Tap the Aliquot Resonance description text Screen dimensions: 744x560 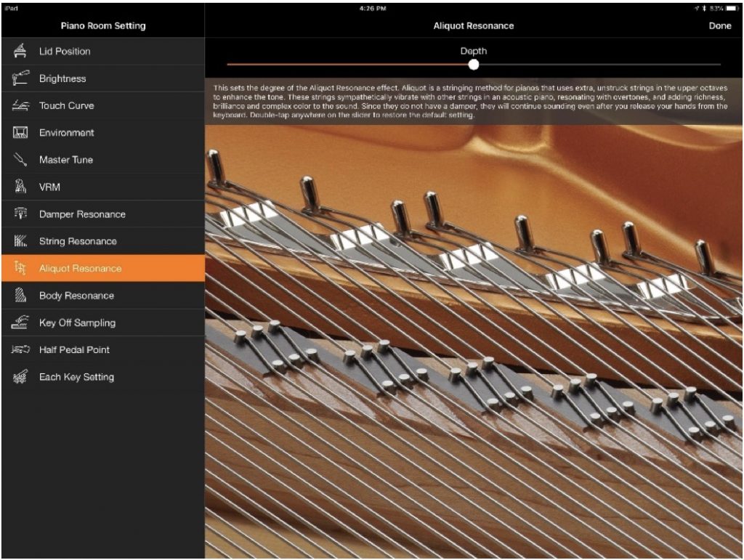pyautogui.click(x=474, y=102)
